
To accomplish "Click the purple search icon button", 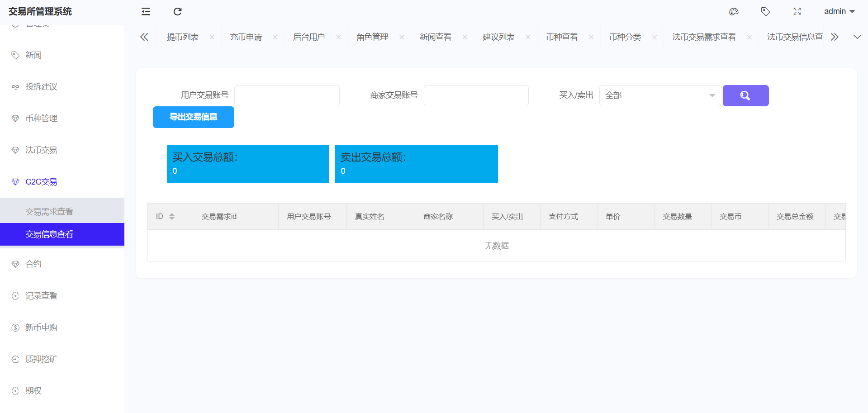I will (x=745, y=95).
